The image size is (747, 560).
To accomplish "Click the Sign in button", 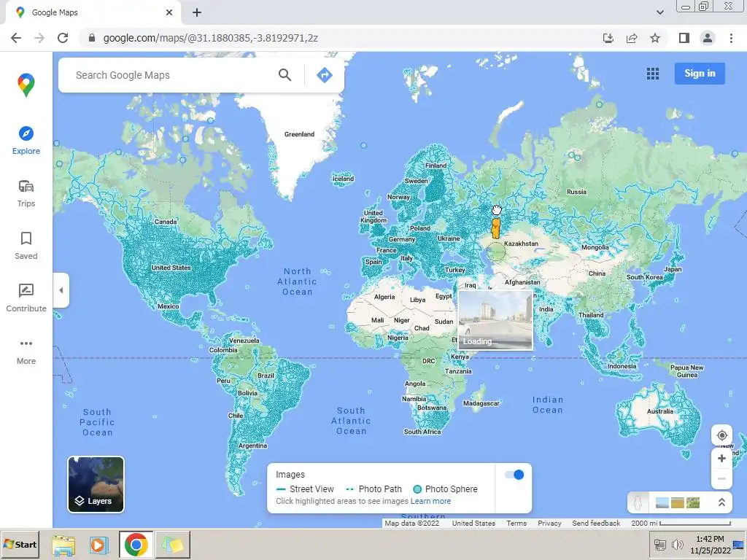I will point(700,74).
